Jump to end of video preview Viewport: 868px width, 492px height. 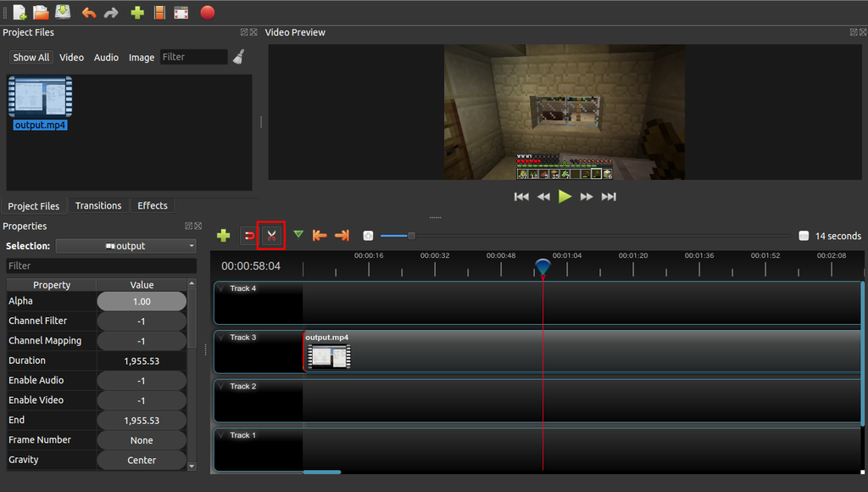click(x=609, y=197)
